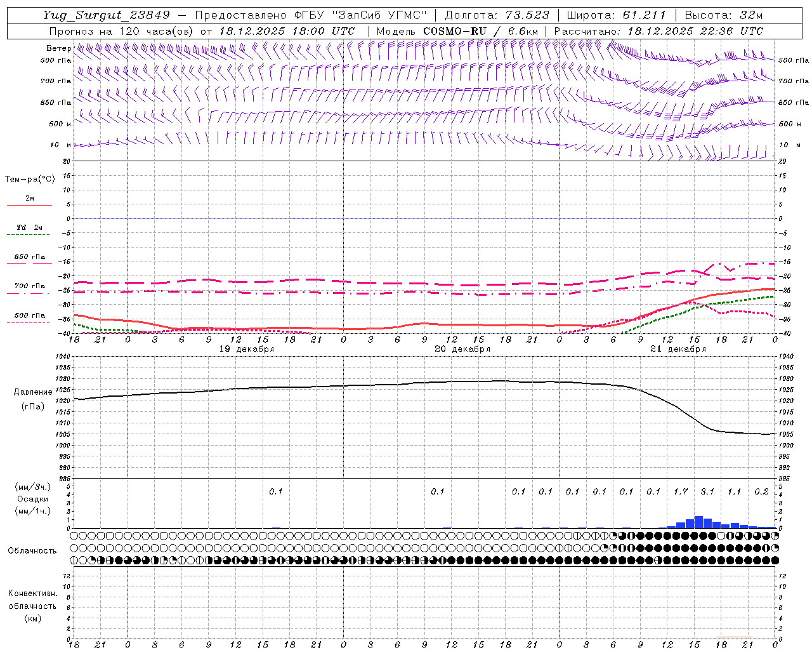Click the Ветер wind panel label
Viewport: 812px width, 650px height.
click(x=58, y=48)
